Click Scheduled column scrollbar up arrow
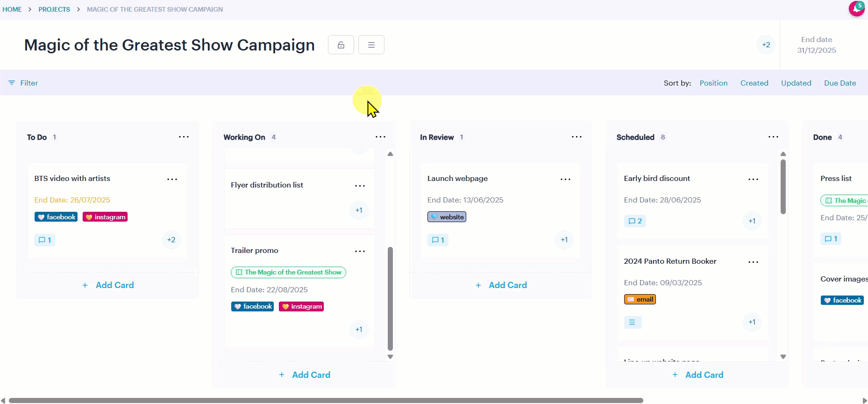 point(783,154)
